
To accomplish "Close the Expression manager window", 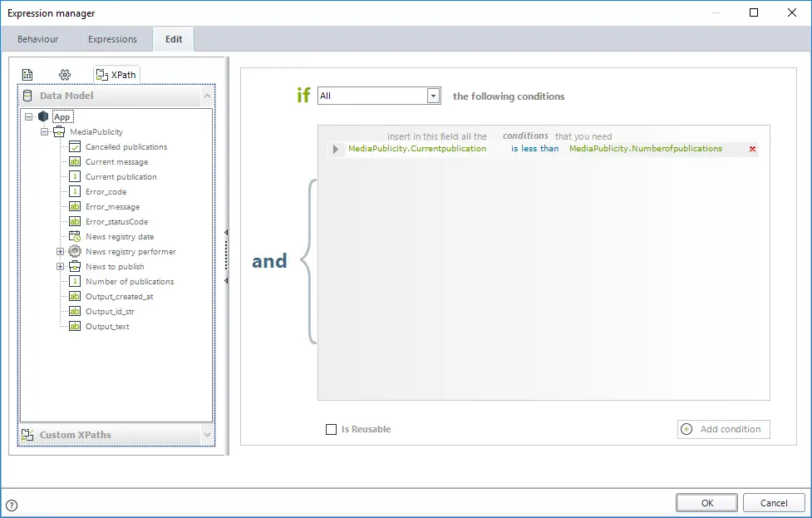I will click(x=792, y=12).
